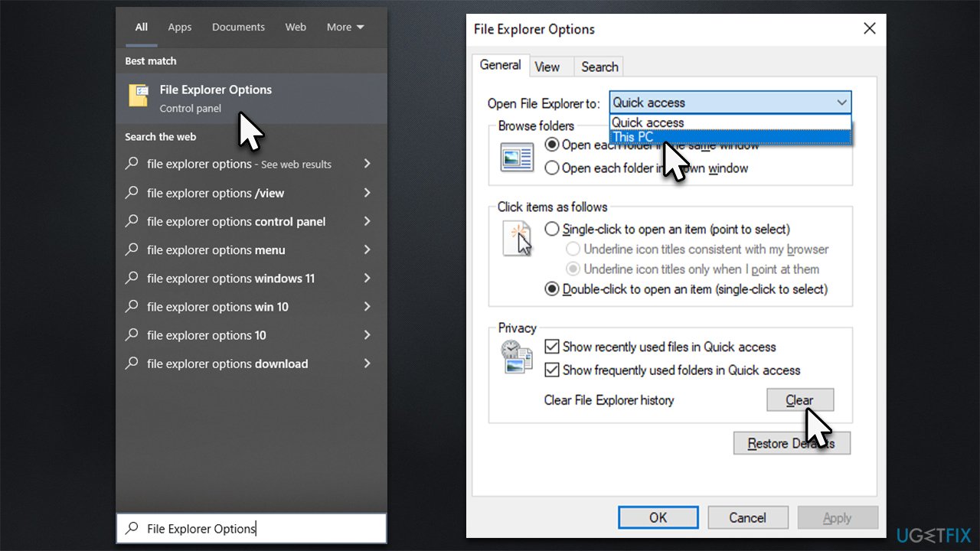This screenshot has width=980, height=551.
Task: Select the Documents search filter
Action: [238, 27]
